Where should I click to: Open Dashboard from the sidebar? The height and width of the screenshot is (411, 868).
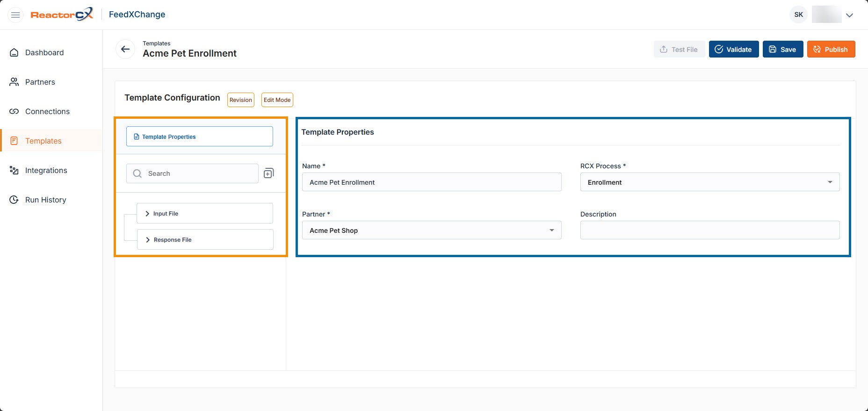coord(44,53)
